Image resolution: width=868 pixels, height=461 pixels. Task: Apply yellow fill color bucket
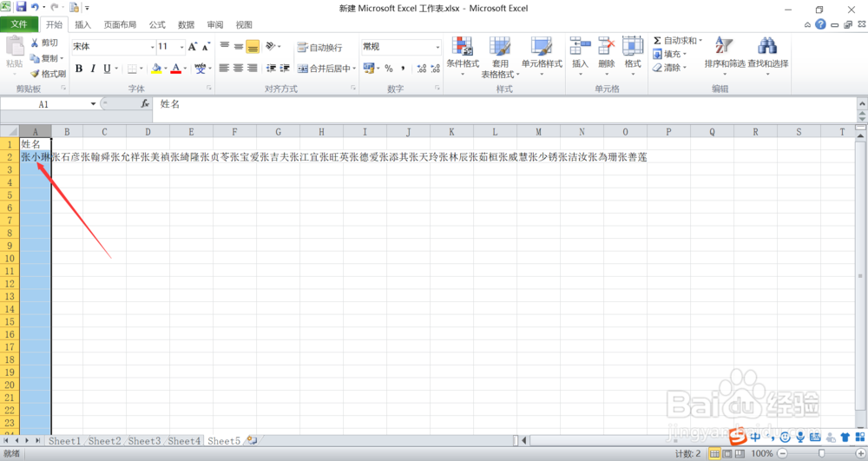pos(156,69)
